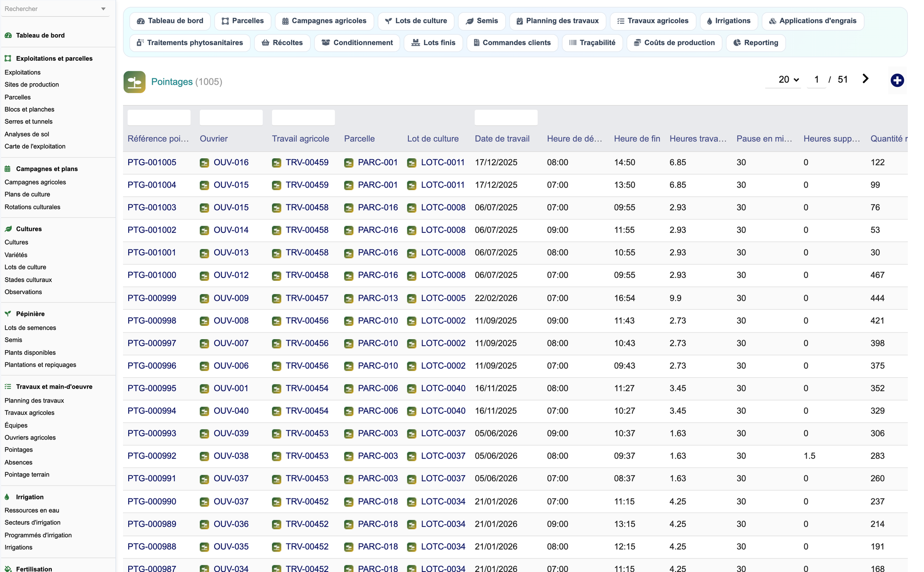This screenshot has height=572, width=924.
Task: Click the Ouvrier filter field
Action: (x=231, y=117)
